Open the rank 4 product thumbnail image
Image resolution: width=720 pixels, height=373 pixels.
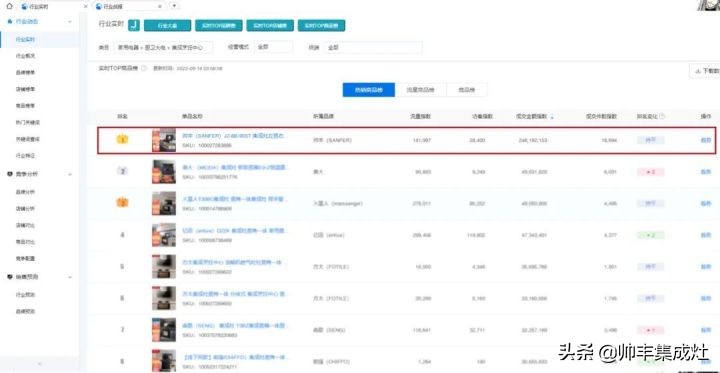coord(164,235)
